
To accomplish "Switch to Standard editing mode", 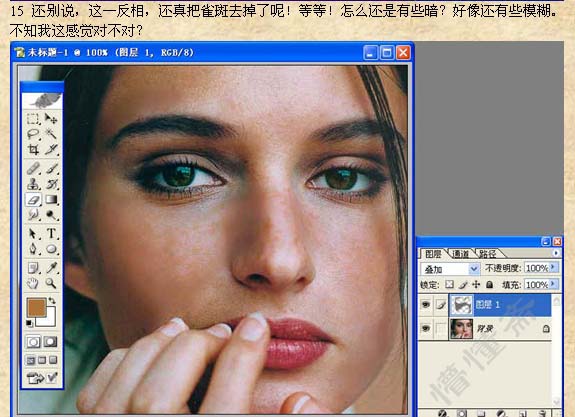I will coord(34,342).
